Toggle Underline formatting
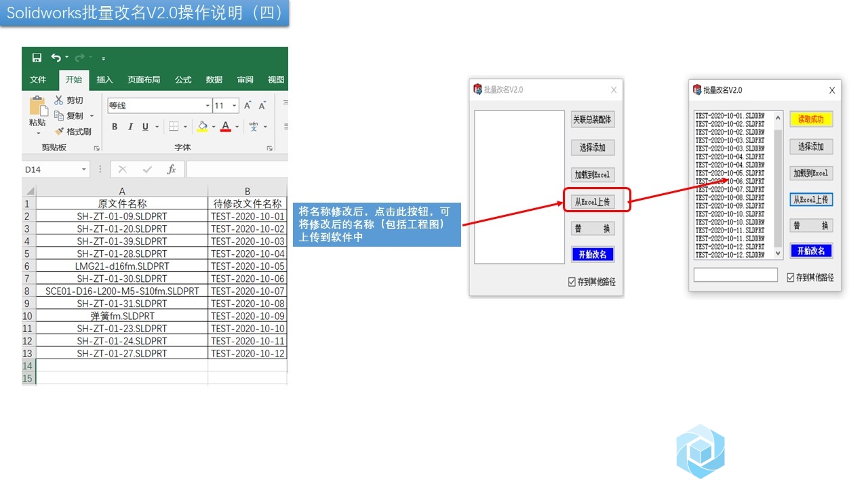 click(146, 127)
